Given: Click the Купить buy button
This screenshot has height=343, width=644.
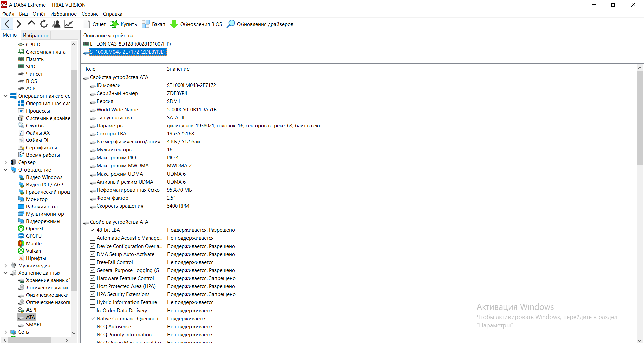Looking at the screenshot, I should point(123,24).
